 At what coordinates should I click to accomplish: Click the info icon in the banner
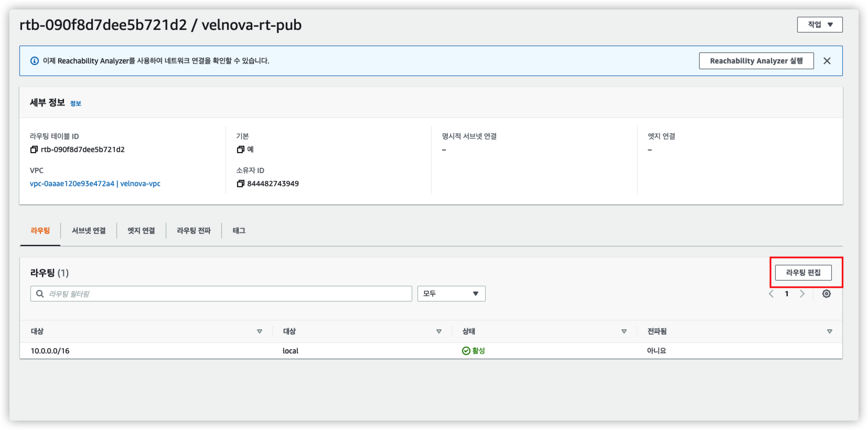[x=34, y=61]
